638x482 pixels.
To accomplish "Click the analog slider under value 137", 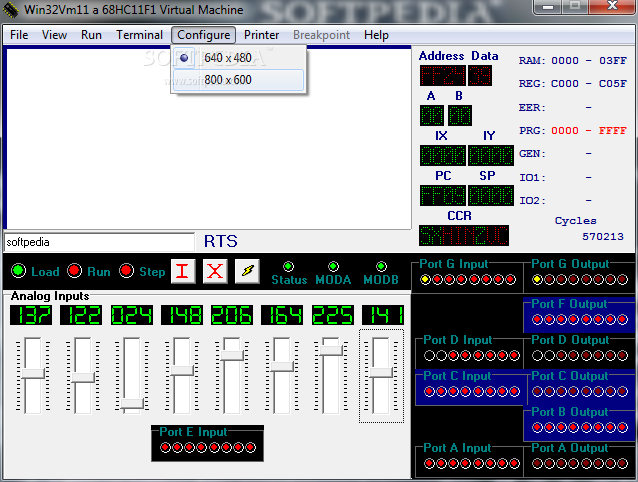I will click(33, 373).
